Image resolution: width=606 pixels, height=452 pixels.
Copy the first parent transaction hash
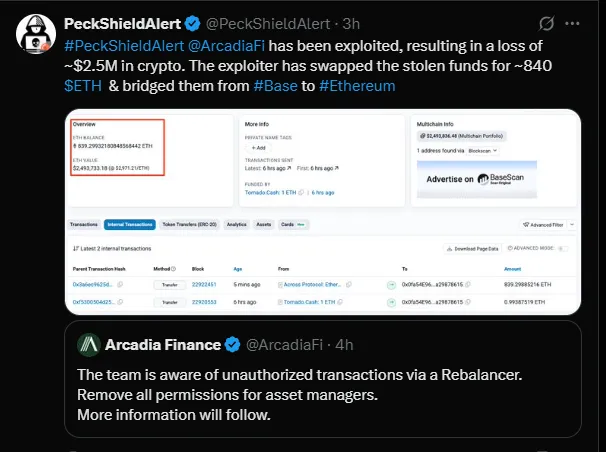pos(120,285)
